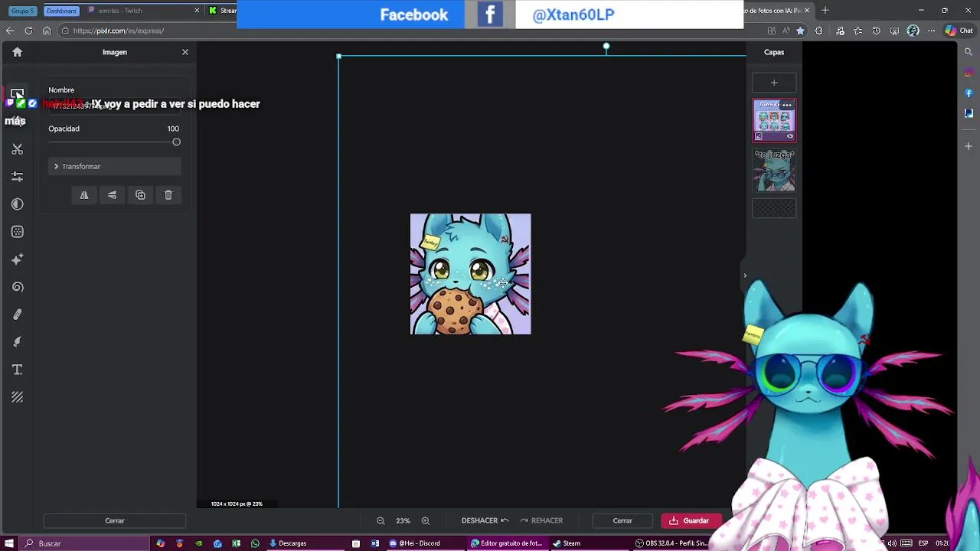Zoom out of the canvas
The height and width of the screenshot is (551, 980).
[381, 520]
